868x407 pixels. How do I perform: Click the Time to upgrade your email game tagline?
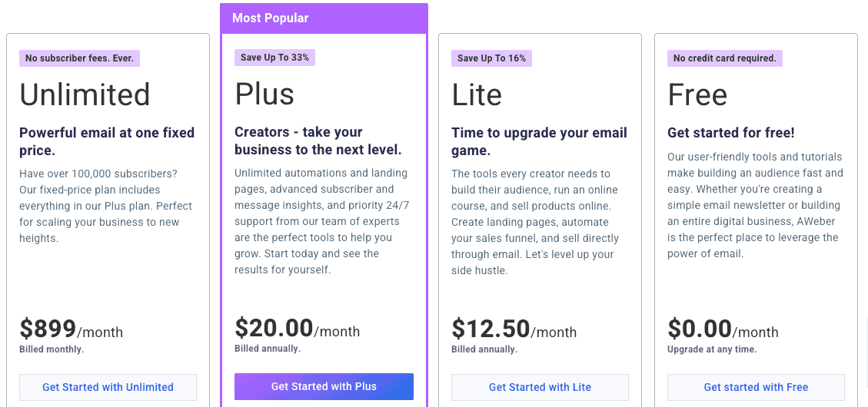point(539,141)
